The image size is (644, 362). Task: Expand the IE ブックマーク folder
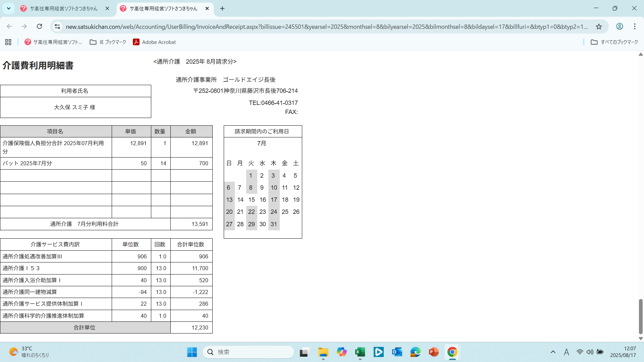click(108, 42)
